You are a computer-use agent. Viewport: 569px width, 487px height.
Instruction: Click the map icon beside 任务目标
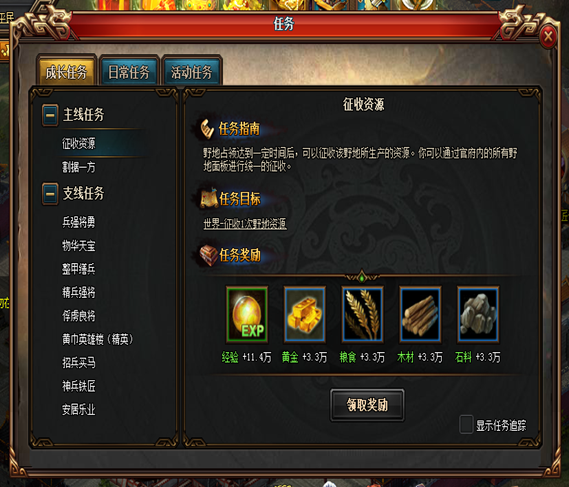(x=209, y=199)
